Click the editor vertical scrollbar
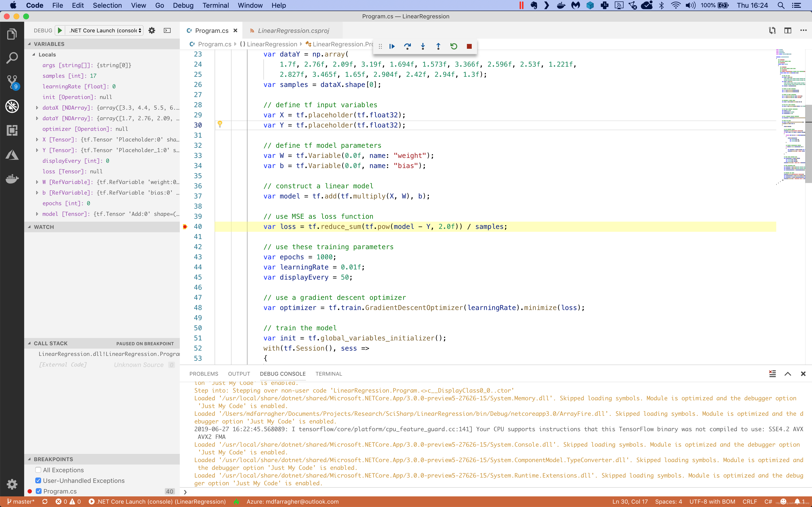Image resolution: width=812 pixels, height=507 pixels. (x=808, y=144)
